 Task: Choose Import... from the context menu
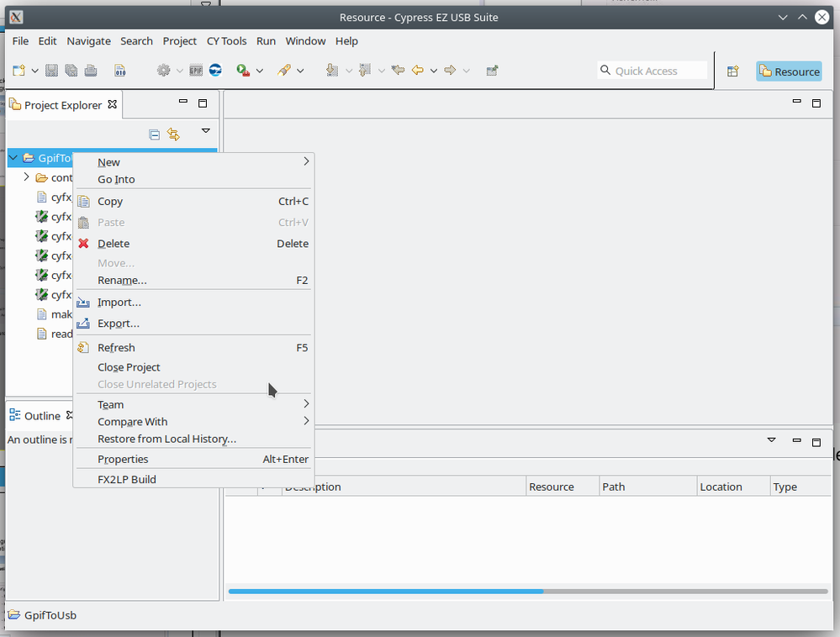point(193,303)
